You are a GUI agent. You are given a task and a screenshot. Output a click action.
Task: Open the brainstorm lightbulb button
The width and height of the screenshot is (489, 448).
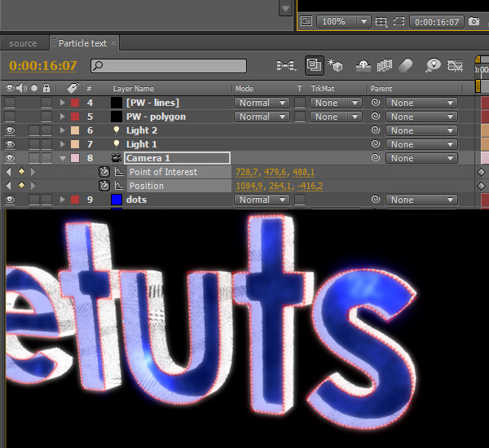434,65
